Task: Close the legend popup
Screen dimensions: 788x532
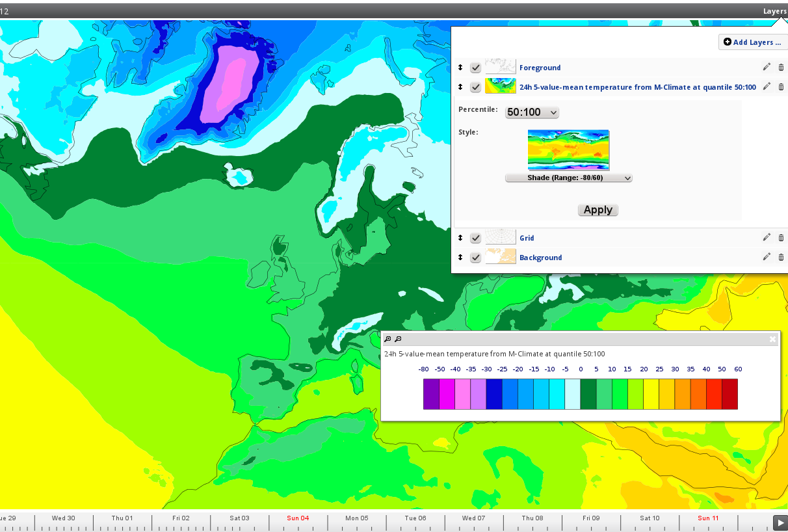Action: [x=772, y=339]
